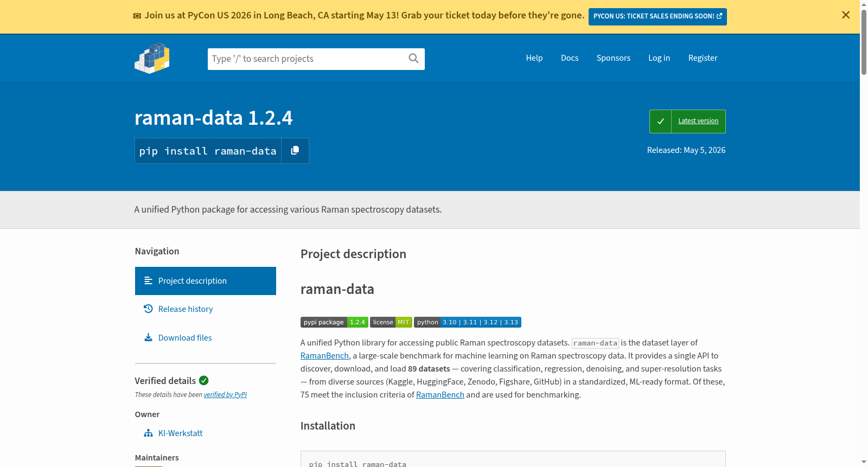The height and width of the screenshot is (467, 868).
Task: Go to PyPI home via logo
Action: 152,58
